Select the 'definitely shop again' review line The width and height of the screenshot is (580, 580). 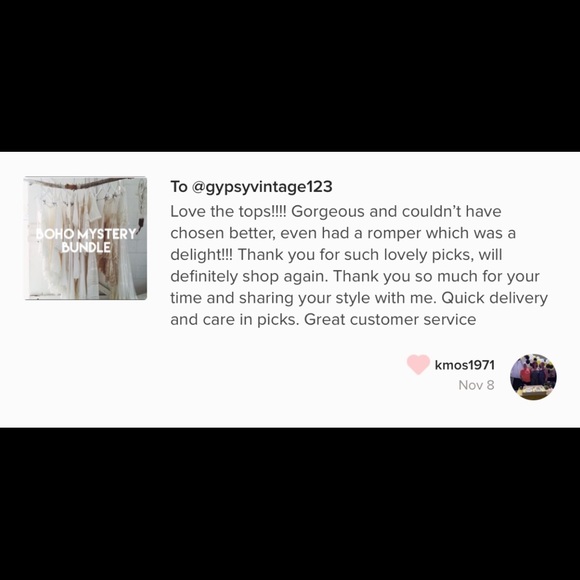(355, 276)
